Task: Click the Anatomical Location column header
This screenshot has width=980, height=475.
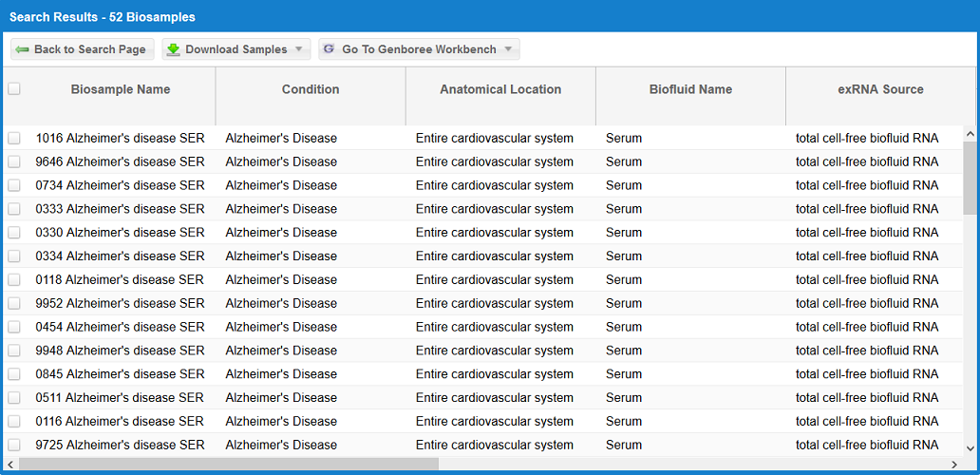Action: coord(500,89)
